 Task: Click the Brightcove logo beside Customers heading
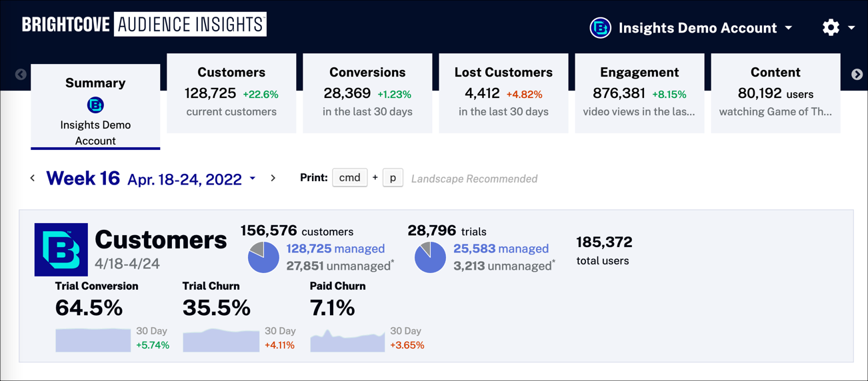pyautogui.click(x=61, y=250)
